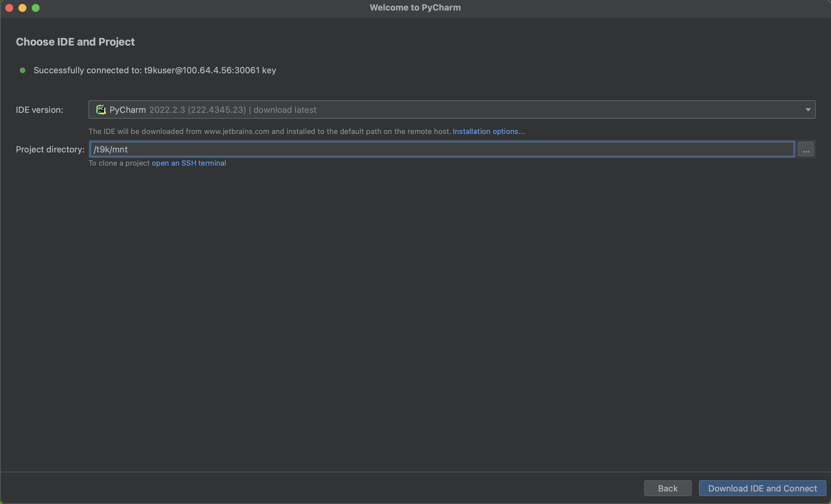831x504 pixels.
Task: Browse for project directory with ellipsis button
Action: (806, 149)
